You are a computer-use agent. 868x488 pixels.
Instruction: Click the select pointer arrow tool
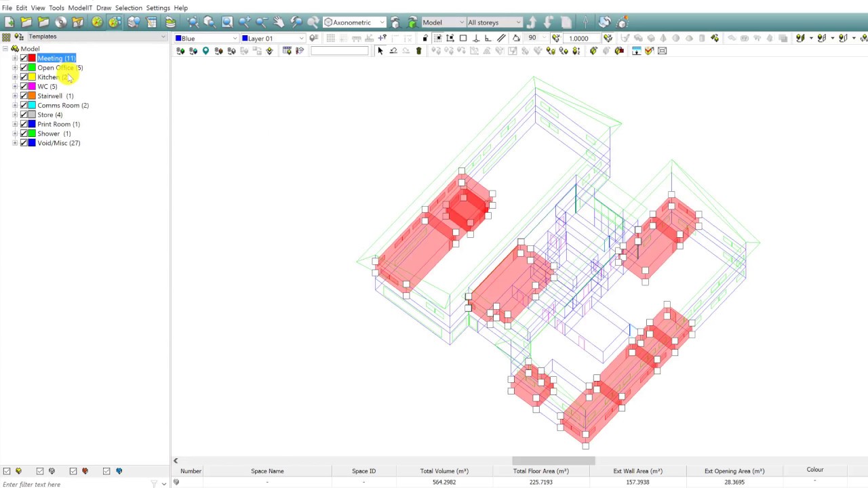coord(380,51)
